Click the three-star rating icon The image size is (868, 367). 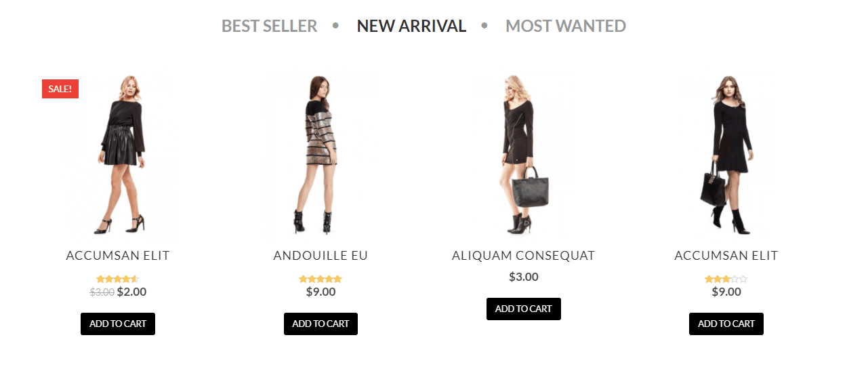tap(726, 279)
